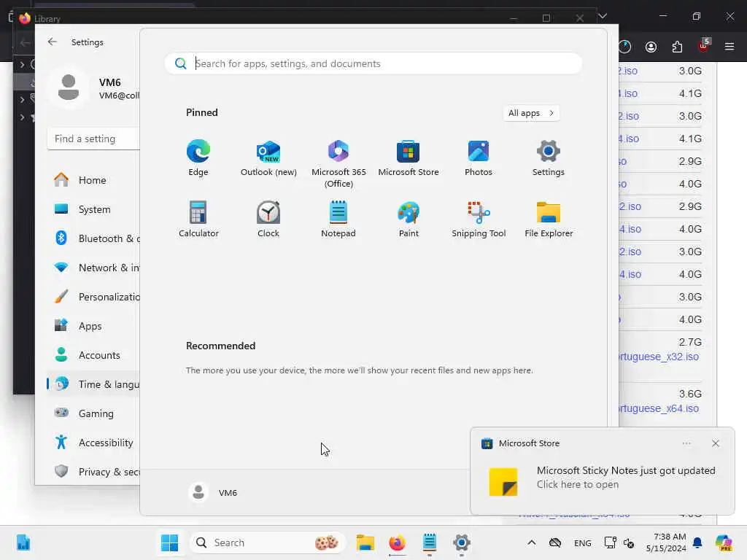Click the All apps button
The width and height of the screenshot is (747, 560).
pyautogui.click(x=531, y=113)
